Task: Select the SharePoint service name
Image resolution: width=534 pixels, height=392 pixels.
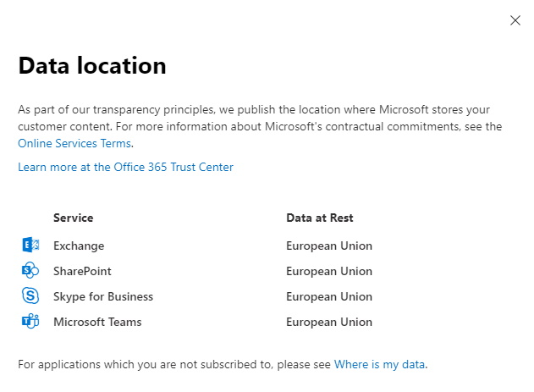Action: coord(82,271)
